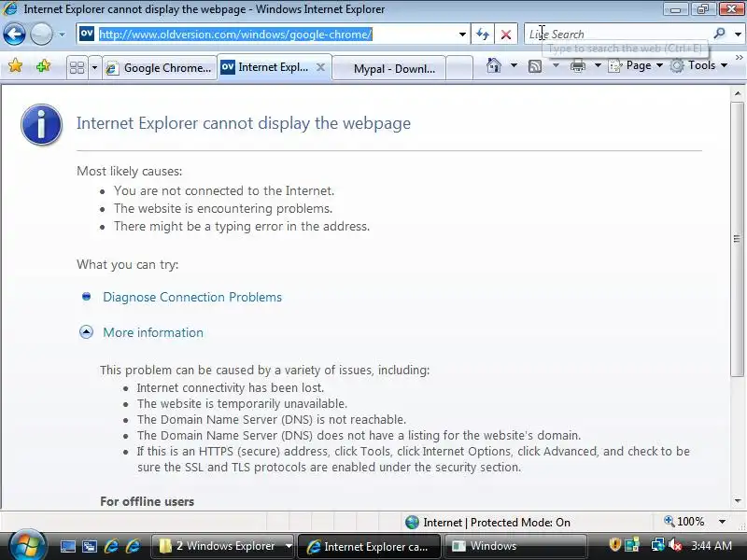
Task: Open the search provider options dropdown
Action: coord(738,35)
